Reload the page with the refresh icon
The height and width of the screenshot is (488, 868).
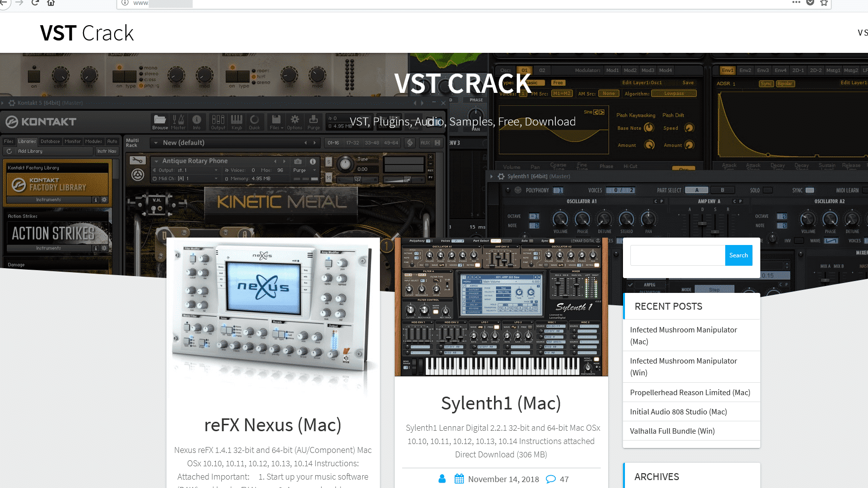tap(35, 2)
